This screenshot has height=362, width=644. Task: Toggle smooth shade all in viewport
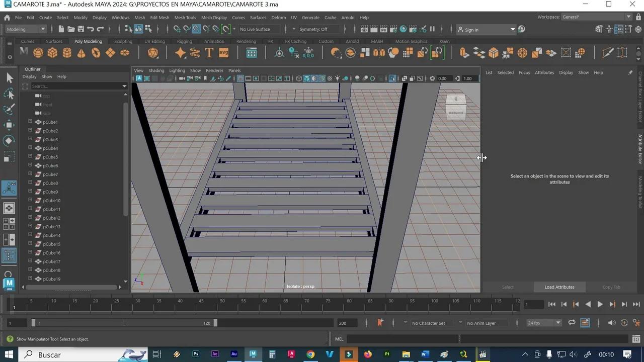[306, 78]
